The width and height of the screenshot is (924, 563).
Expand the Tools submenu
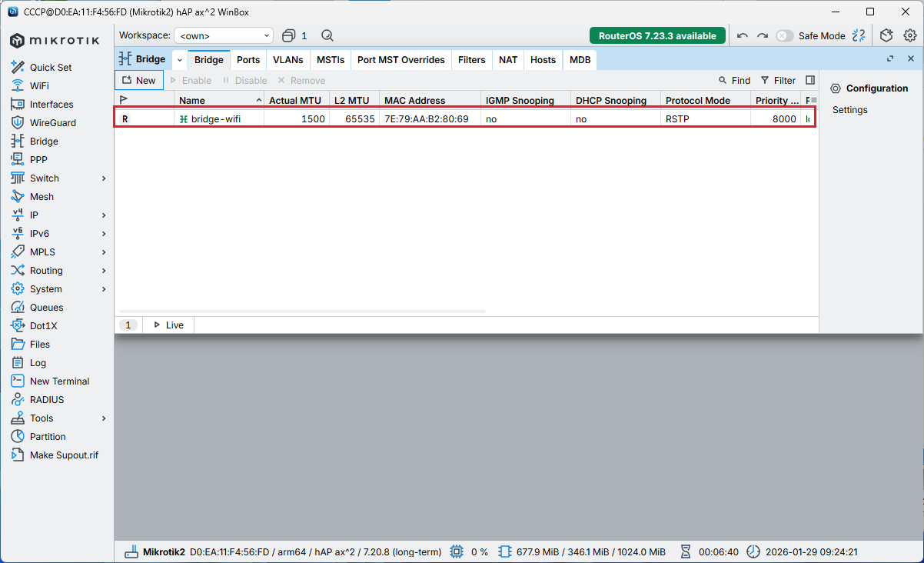click(104, 418)
